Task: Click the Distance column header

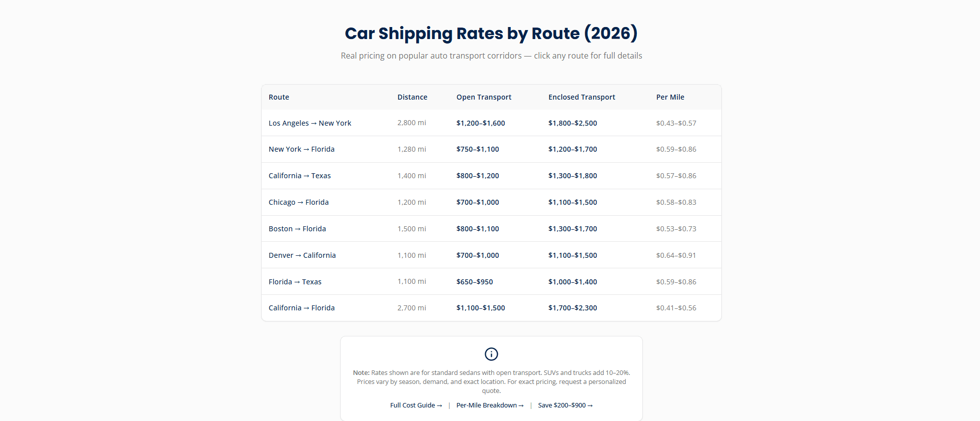Action: pos(412,97)
